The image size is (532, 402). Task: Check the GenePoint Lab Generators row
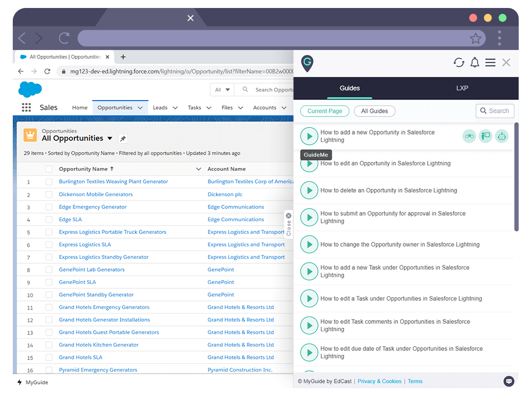click(49, 270)
